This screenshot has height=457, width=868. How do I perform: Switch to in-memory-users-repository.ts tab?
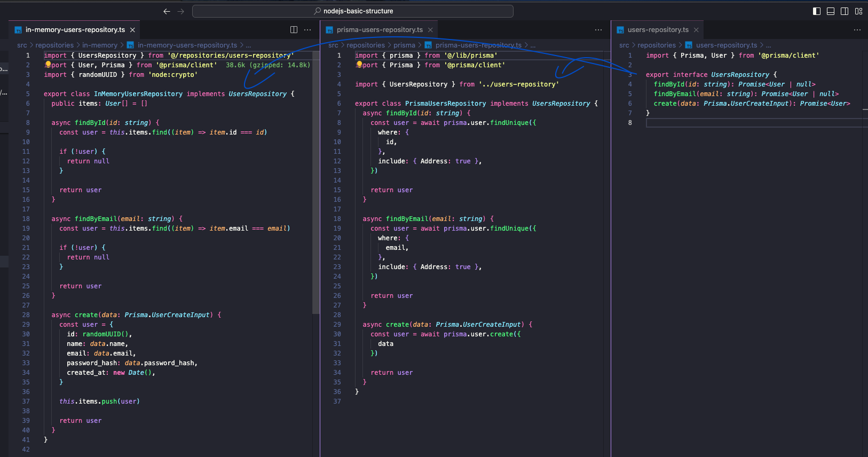[x=75, y=30]
